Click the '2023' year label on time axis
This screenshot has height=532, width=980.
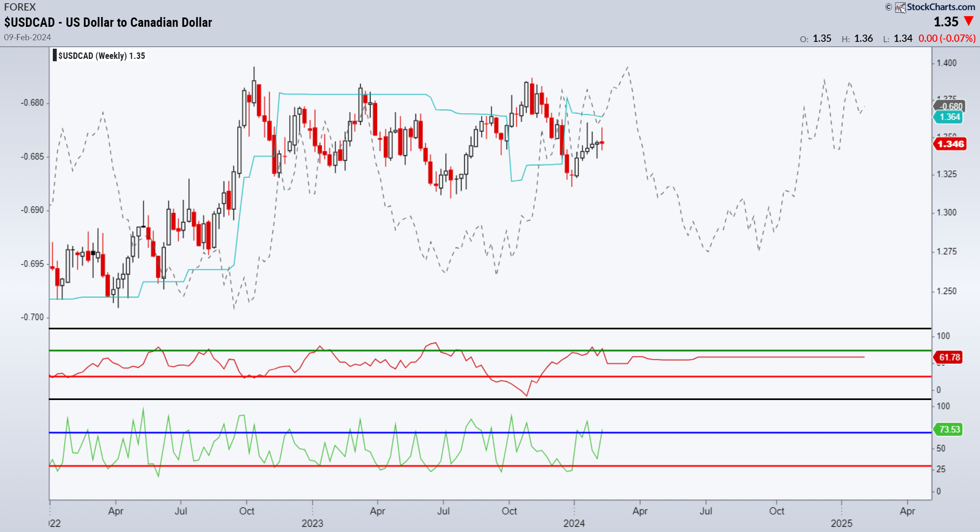click(312, 523)
